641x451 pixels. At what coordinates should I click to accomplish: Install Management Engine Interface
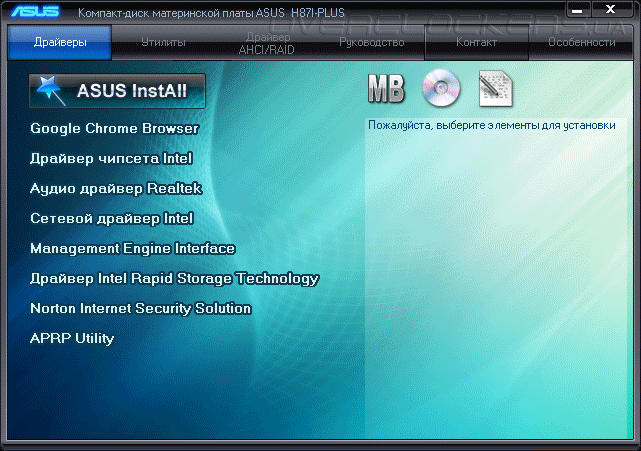click(x=132, y=249)
